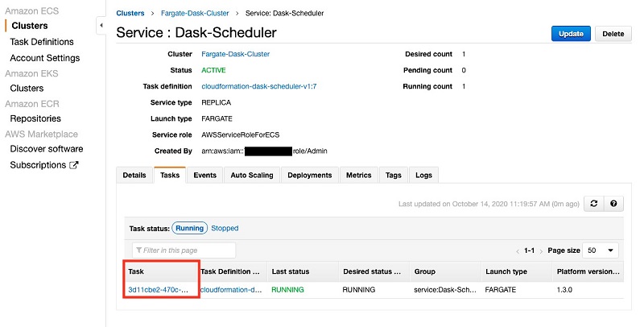Click the Delete button
The image size is (644, 327).
[613, 34]
